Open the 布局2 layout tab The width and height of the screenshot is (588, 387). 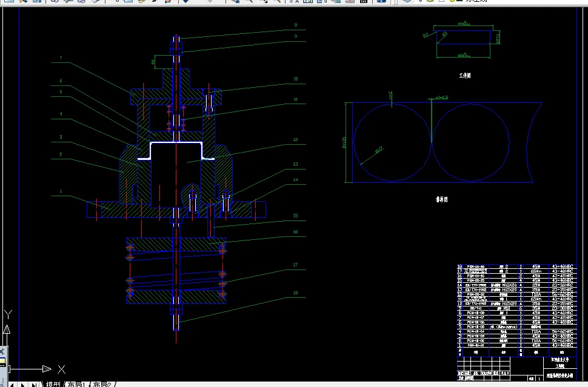[102, 385]
